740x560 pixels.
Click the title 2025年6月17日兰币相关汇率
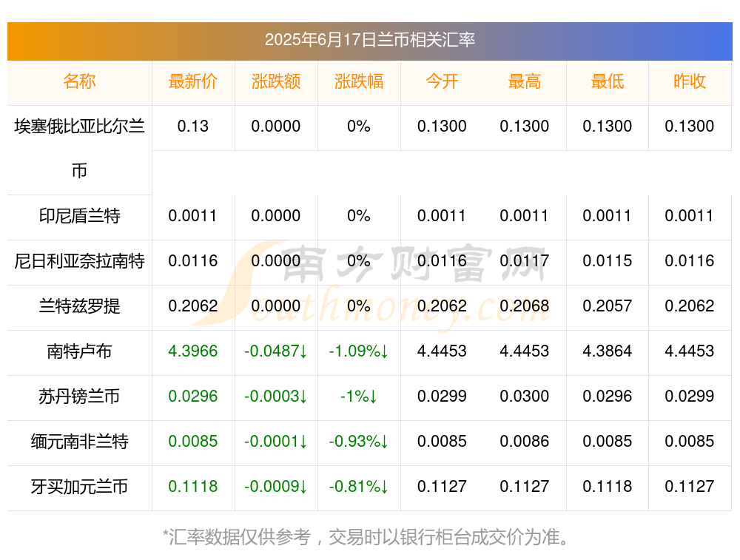point(369,40)
